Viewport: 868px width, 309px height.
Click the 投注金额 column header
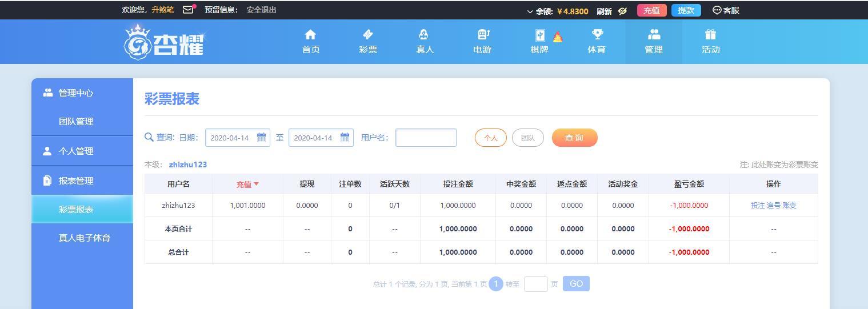[458, 184]
